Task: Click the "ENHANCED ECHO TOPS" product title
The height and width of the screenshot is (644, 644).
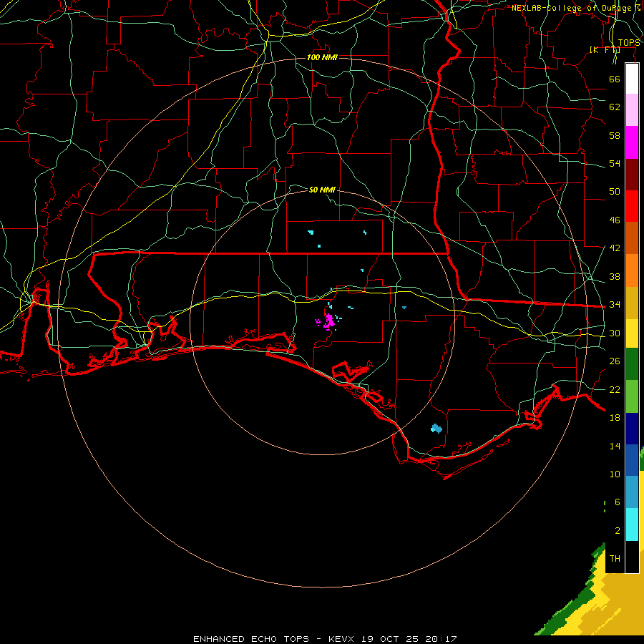Action: (251, 639)
